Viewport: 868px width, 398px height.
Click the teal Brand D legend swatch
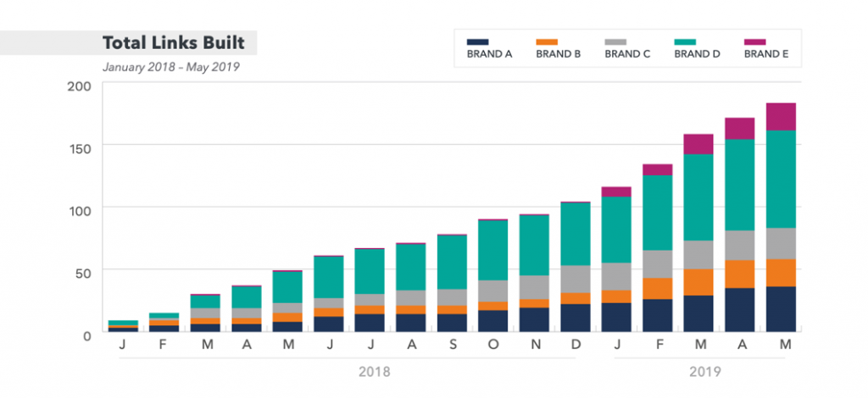pos(686,41)
